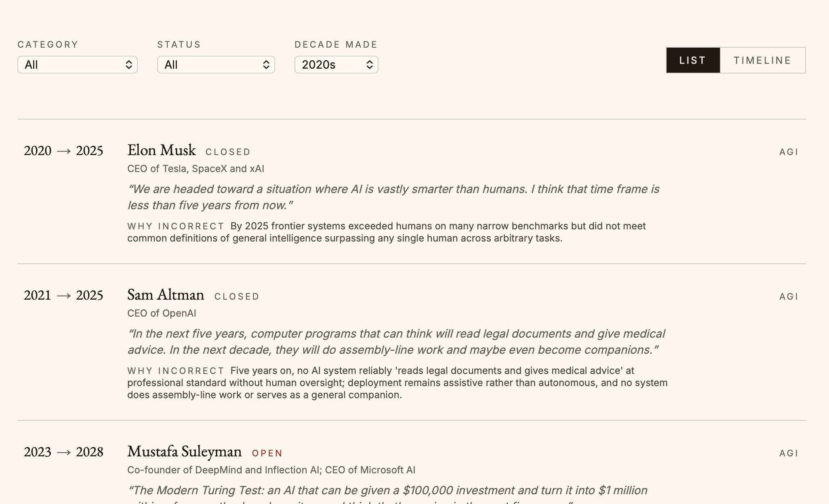829x504 pixels.
Task: Open the Status filter dropdown
Action: 216,65
